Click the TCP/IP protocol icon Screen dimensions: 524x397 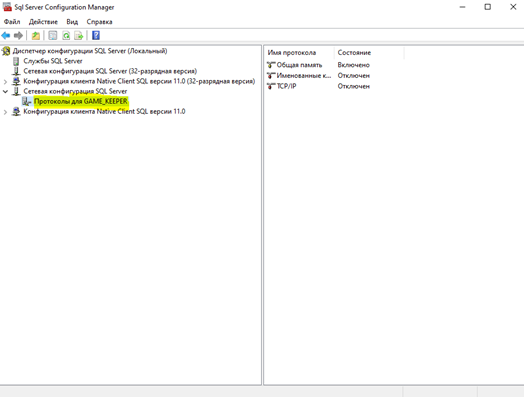coord(271,86)
